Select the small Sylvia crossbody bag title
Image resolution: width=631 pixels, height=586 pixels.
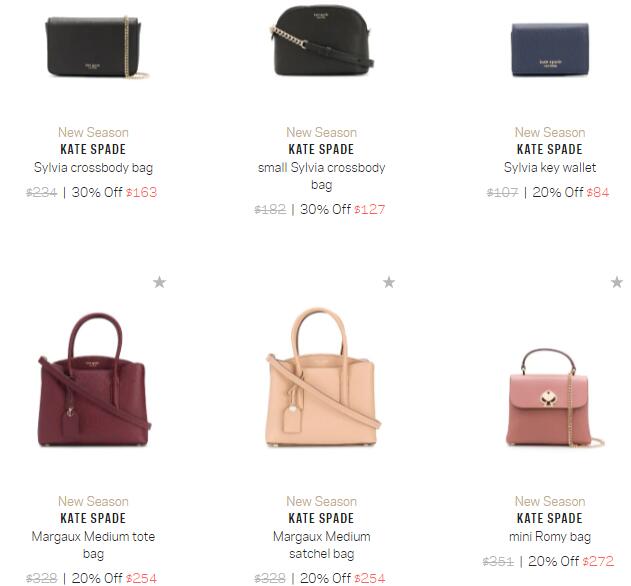pyautogui.click(x=322, y=176)
